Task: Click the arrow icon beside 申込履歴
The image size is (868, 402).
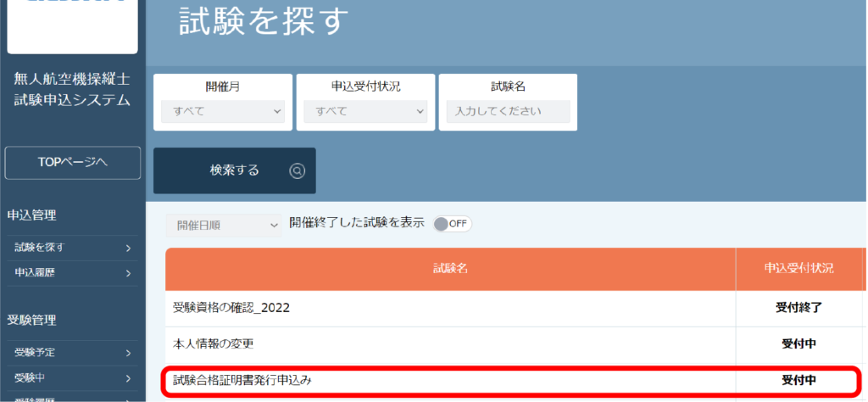Action: pyautogui.click(x=128, y=273)
